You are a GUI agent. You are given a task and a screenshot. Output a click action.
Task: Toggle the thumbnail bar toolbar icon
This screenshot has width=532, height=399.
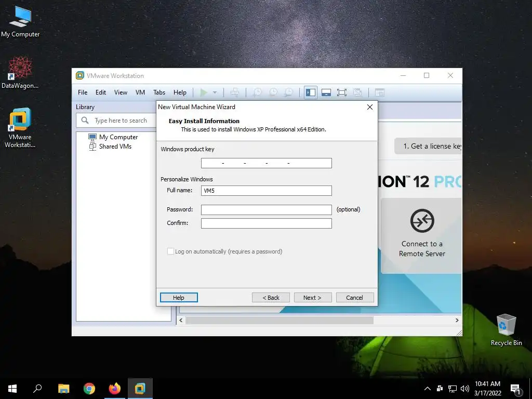coord(326,92)
